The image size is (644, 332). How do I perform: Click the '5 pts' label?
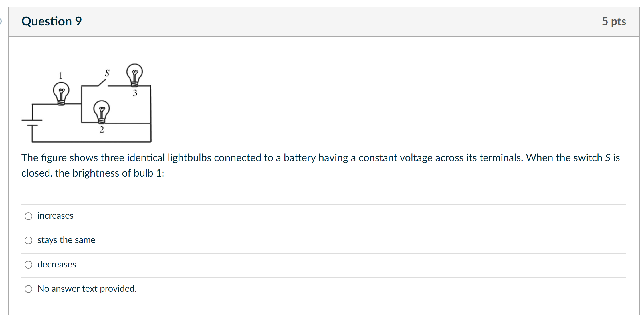[x=614, y=21]
